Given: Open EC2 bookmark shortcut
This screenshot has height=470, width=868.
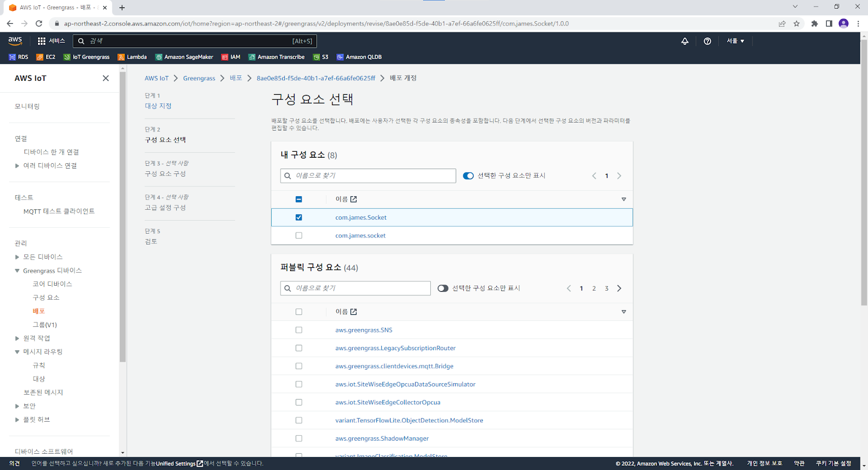Looking at the screenshot, I should 46,57.
